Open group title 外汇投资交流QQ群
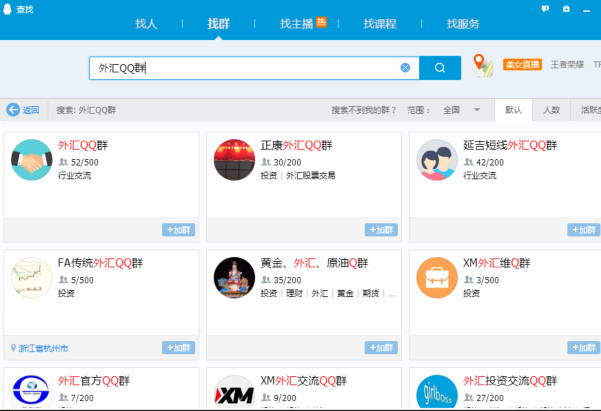The height and width of the screenshot is (411, 601). point(510,381)
